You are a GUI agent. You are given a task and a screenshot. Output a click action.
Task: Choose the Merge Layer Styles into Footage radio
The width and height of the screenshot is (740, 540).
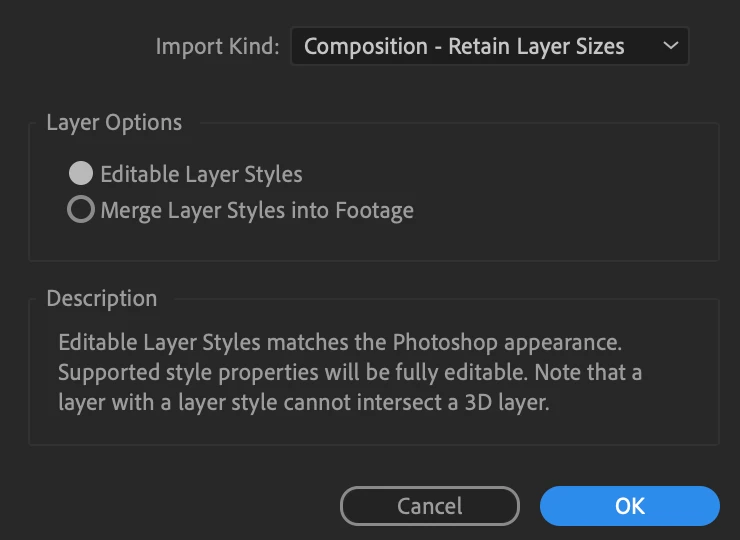[x=81, y=210]
